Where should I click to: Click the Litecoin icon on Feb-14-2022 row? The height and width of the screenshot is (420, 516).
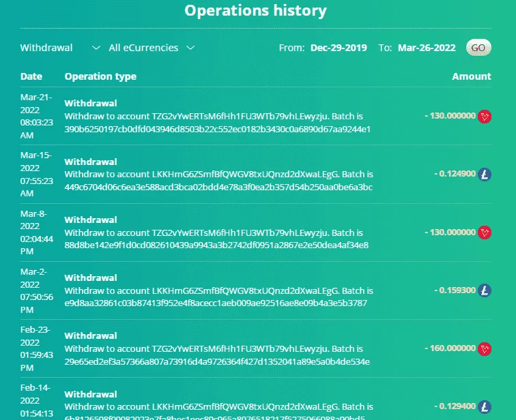485,407
